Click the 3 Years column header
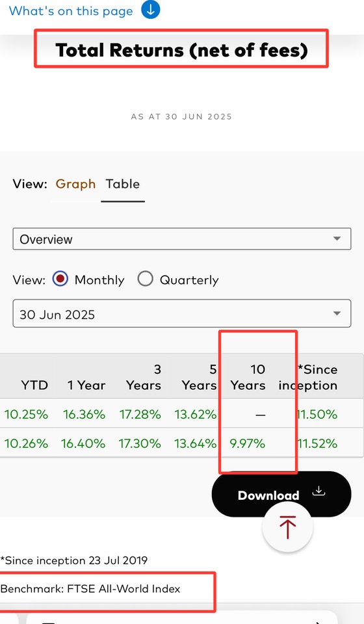Image resolution: width=364 pixels, height=624 pixels. [x=144, y=377]
